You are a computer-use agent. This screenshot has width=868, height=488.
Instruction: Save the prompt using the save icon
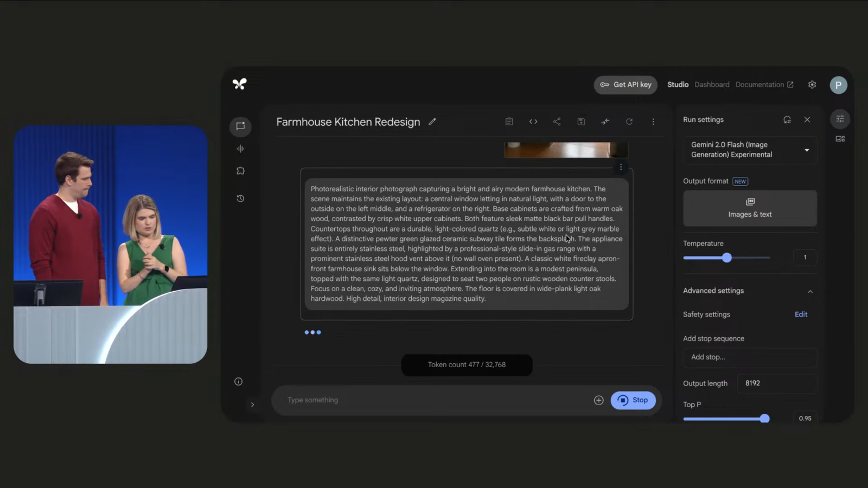tap(581, 121)
